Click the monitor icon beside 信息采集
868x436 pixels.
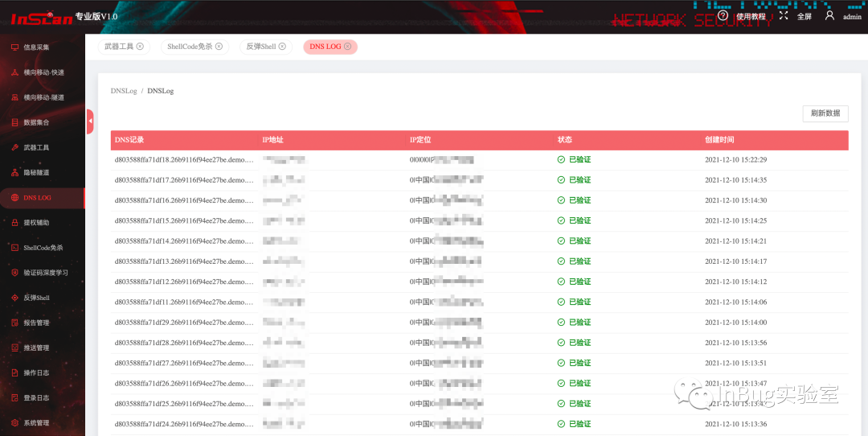tap(15, 47)
